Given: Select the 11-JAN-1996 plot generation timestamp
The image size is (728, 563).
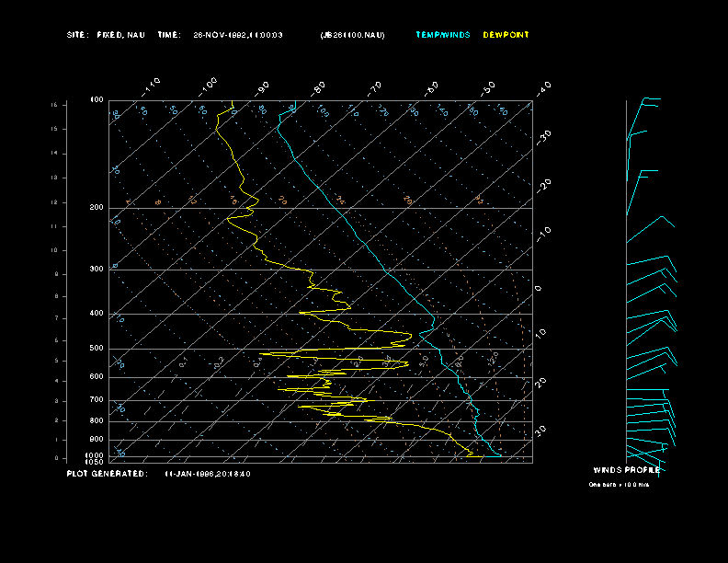Looking at the screenshot, I should [208, 474].
